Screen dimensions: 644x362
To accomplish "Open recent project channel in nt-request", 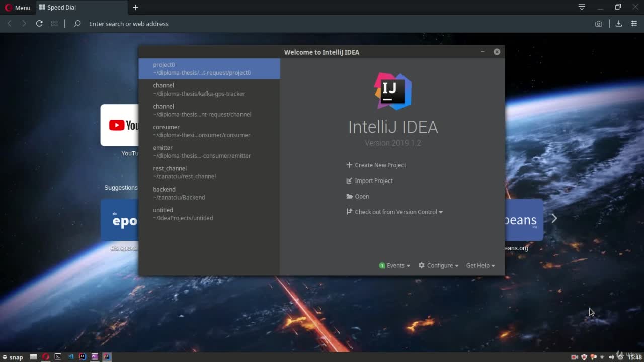I will pyautogui.click(x=209, y=110).
